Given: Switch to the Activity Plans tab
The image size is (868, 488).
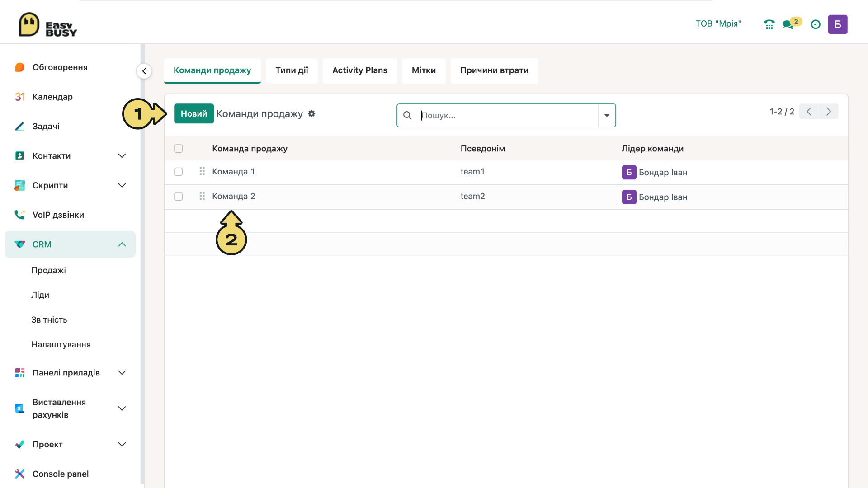Looking at the screenshot, I should (360, 70).
